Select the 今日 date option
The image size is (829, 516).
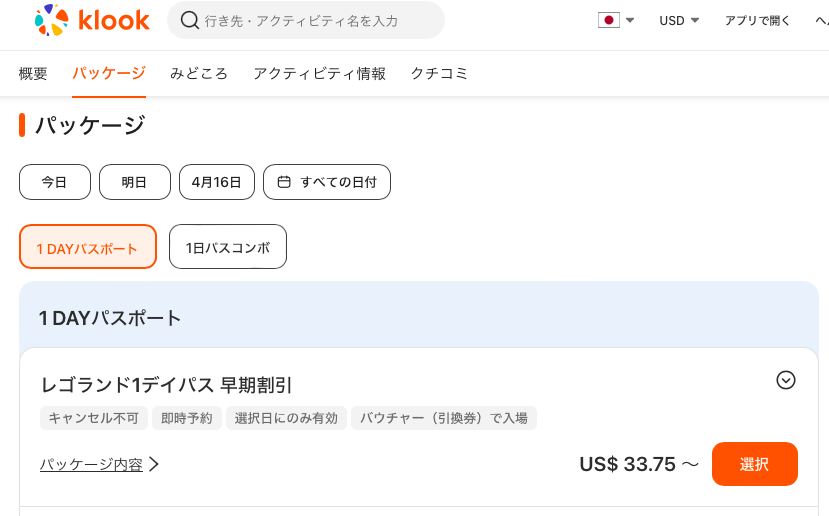pos(55,182)
